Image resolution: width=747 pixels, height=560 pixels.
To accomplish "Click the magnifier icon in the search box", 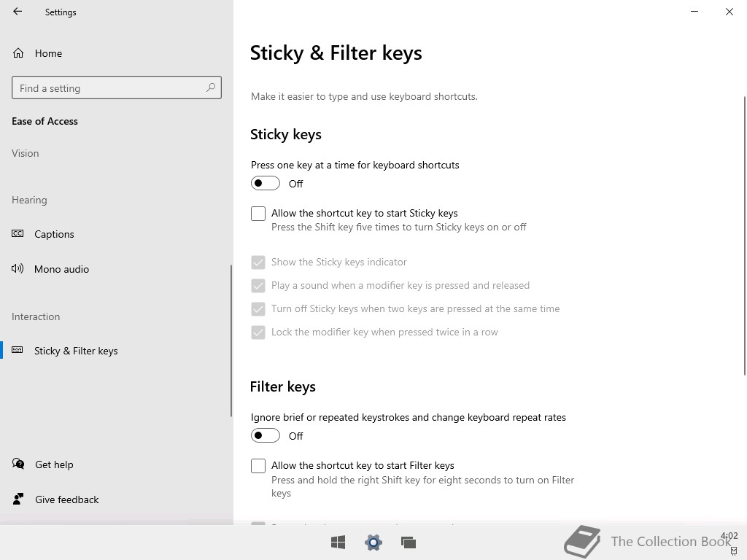I will coord(211,87).
